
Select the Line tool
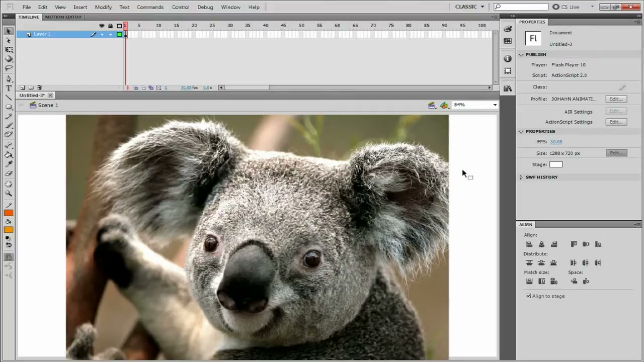click(x=9, y=98)
